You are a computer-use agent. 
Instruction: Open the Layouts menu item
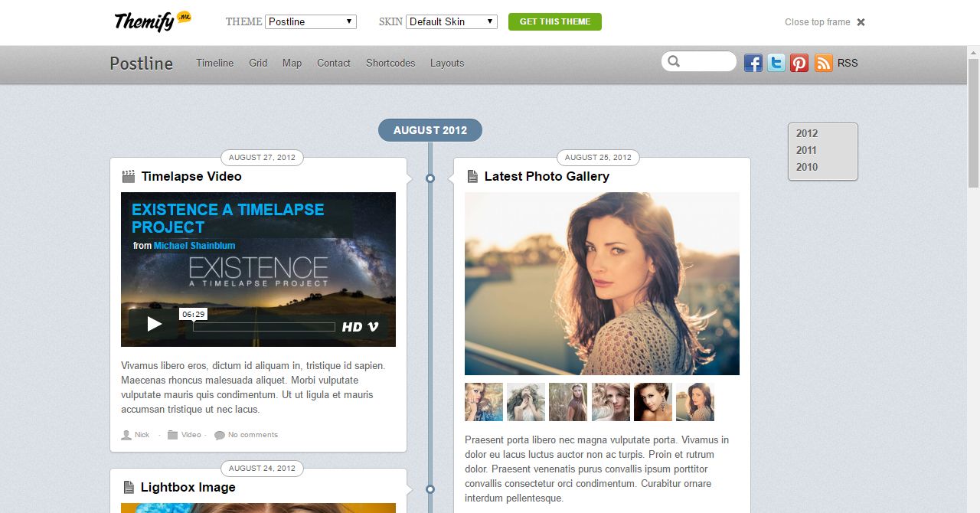coord(447,63)
